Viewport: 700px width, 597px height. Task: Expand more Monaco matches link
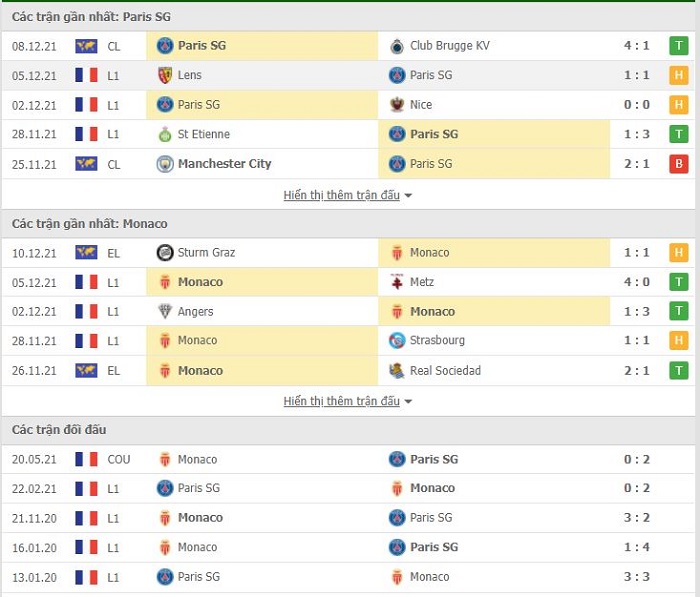pos(342,401)
